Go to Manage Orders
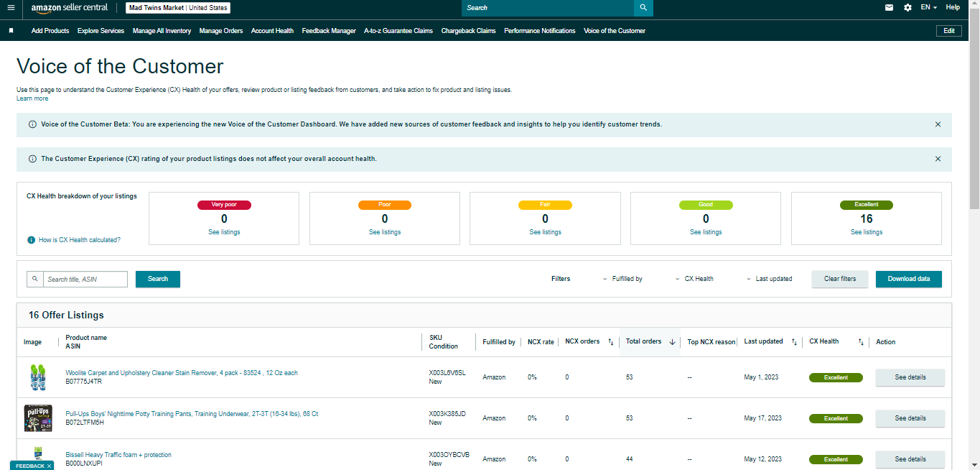This screenshot has width=980, height=470. pyautogui.click(x=221, y=31)
